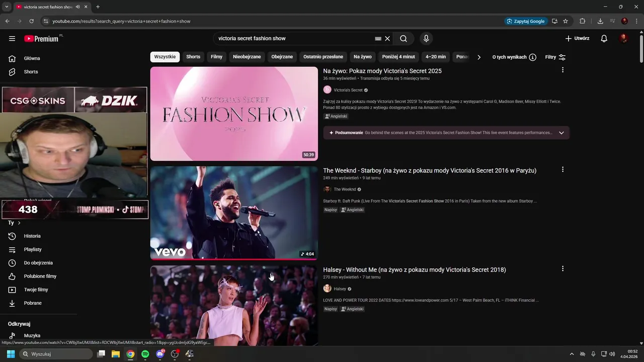Open Discord from the taskbar
Screen dimensions: 644x362
160,354
